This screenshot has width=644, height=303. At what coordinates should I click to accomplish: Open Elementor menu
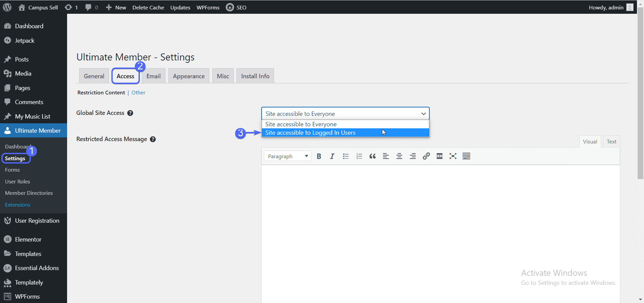[34, 240]
